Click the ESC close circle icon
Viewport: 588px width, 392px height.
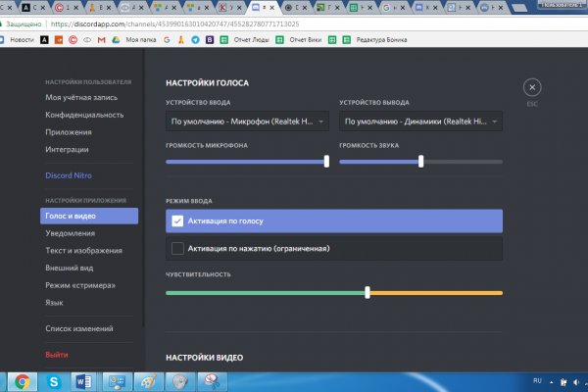[x=531, y=87]
